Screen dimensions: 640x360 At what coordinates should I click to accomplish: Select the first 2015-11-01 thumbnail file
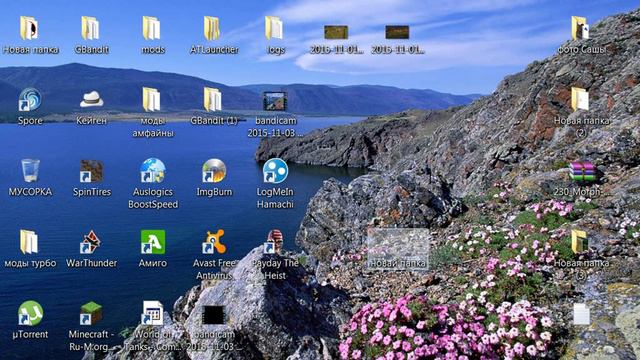click(x=336, y=32)
